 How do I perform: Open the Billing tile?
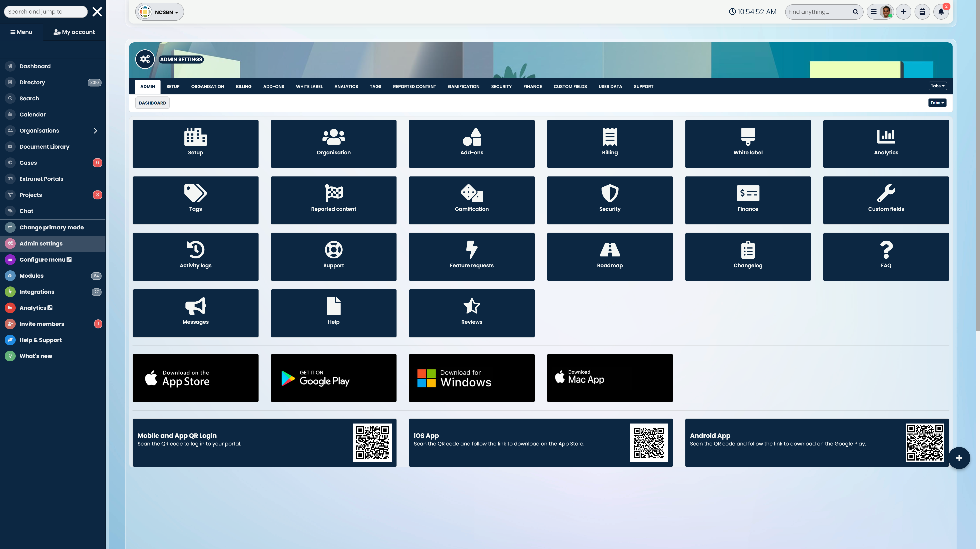tap(610, 144)
